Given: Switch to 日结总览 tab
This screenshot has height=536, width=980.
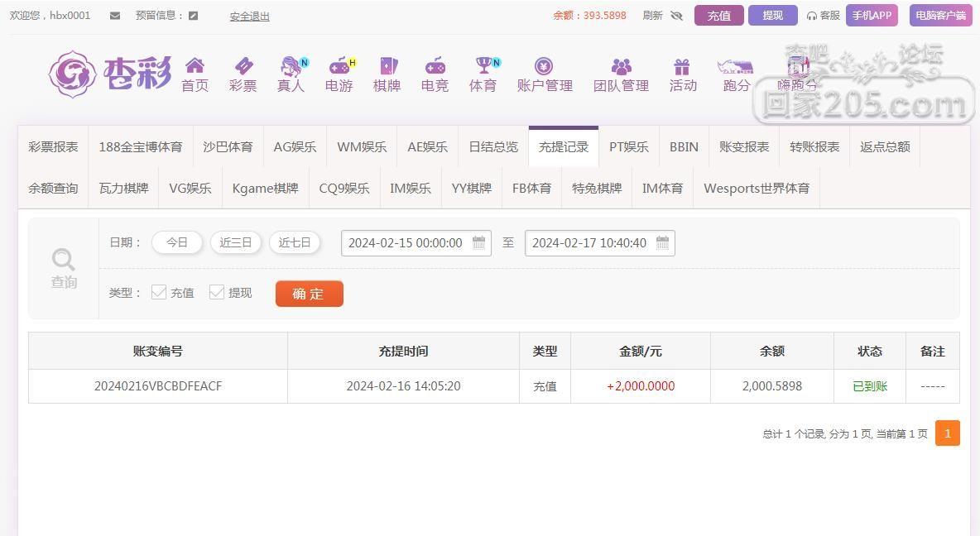Looking at the screenshot, I should coord(494,146).
